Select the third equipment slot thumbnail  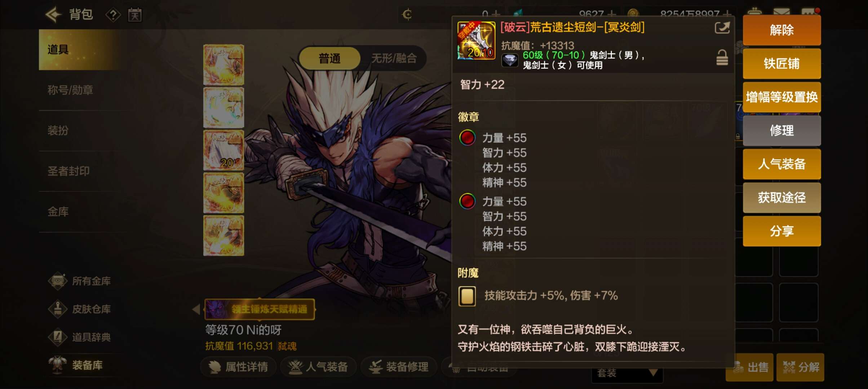(x=223, y=150)
